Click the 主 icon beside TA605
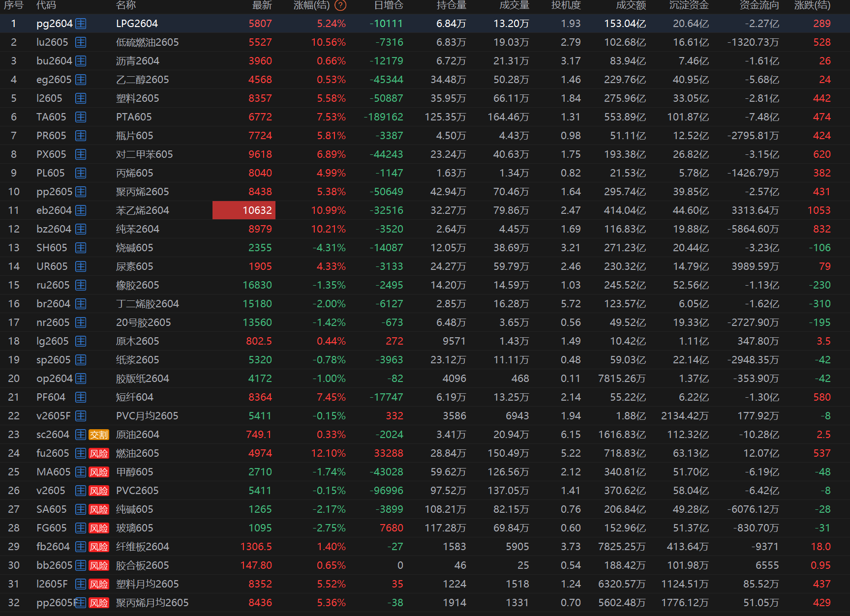This screenshot has height=616, width=850. [81, 117]
